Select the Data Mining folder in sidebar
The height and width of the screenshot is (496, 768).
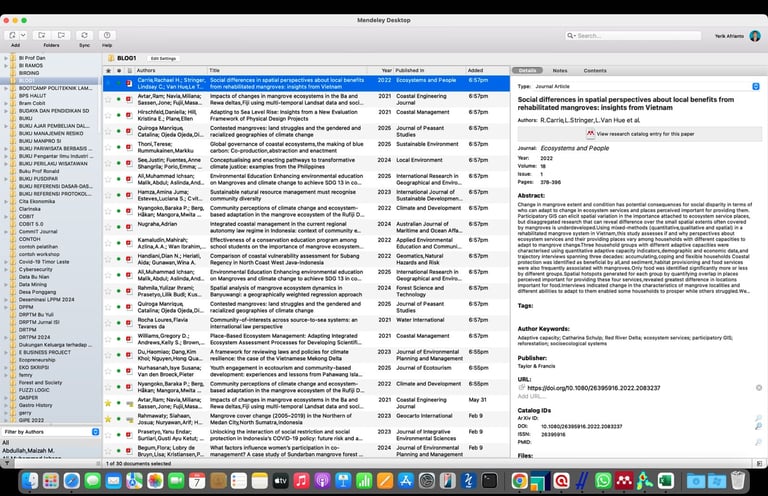[33, 284]
